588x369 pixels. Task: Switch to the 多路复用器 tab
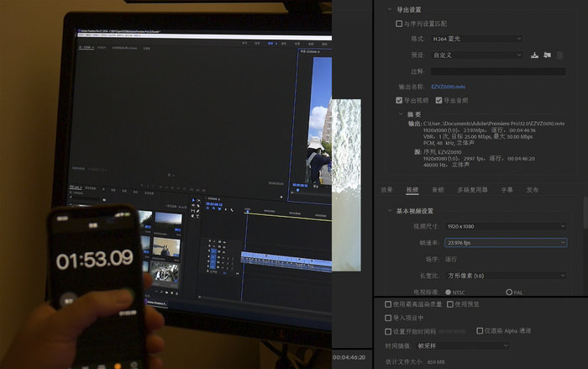click(x=472, y=190)
